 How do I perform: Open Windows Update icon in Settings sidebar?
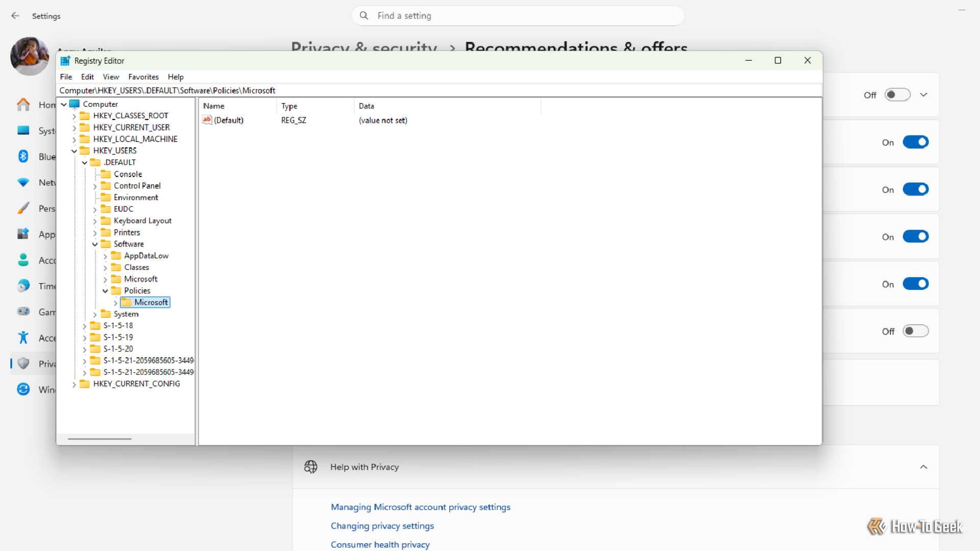tap(23, 389)
